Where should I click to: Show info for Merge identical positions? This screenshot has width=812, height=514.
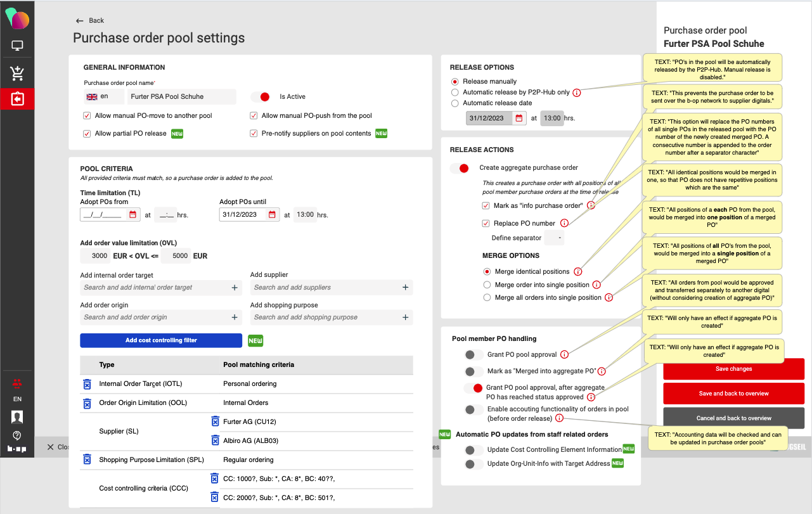(577, 271)
